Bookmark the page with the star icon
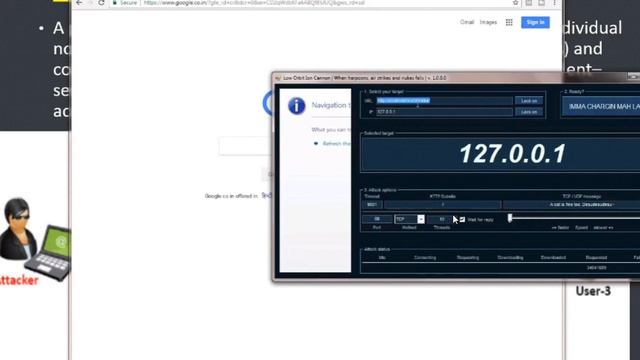This screenshot has height=360, width=640. point(516,3)
